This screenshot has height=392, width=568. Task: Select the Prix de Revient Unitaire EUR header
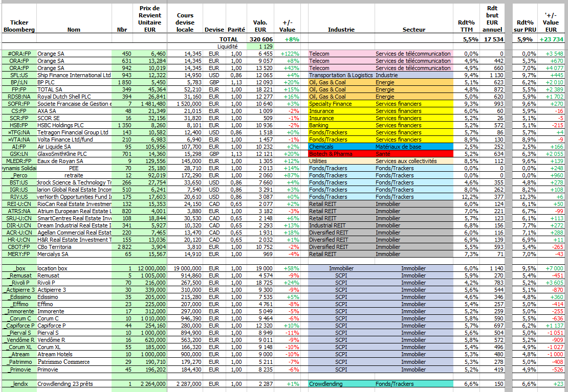pyautogui.click(x=149, y=19)
